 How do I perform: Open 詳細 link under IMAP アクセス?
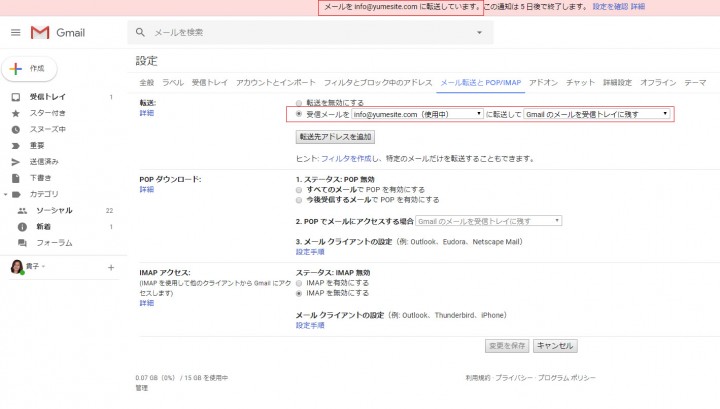pyautogui.click(x=146, y=303)
